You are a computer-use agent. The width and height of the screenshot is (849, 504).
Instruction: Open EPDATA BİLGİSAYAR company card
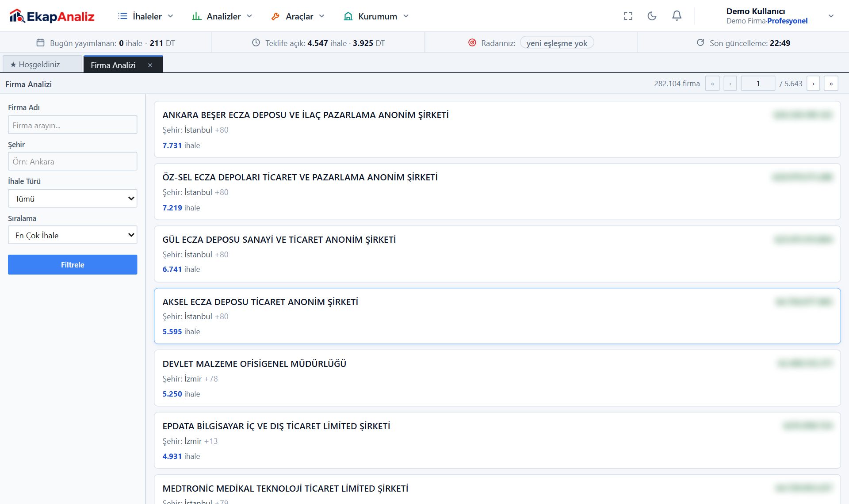tap(497, 441)
